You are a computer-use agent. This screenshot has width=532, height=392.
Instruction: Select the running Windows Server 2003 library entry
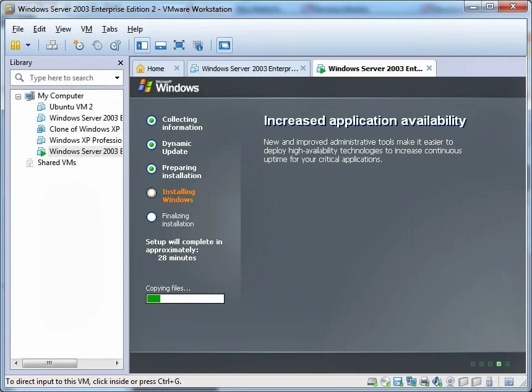86,151
